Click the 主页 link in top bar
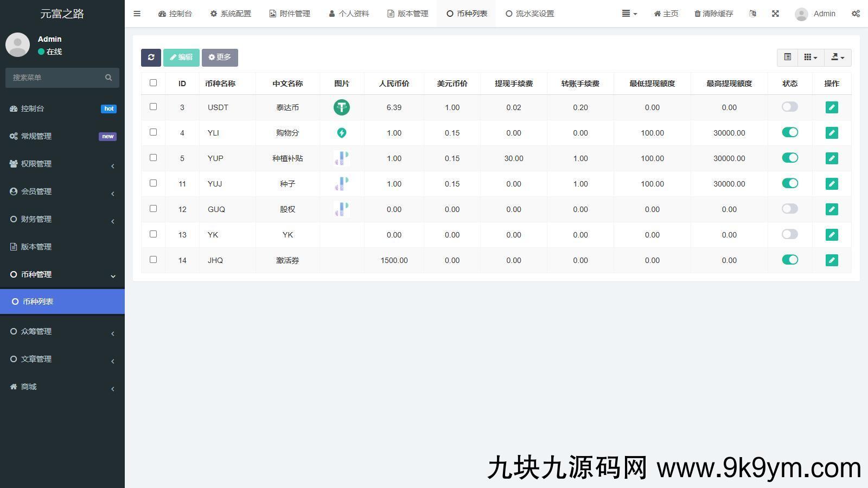The image size is (868, 488). 666,14
